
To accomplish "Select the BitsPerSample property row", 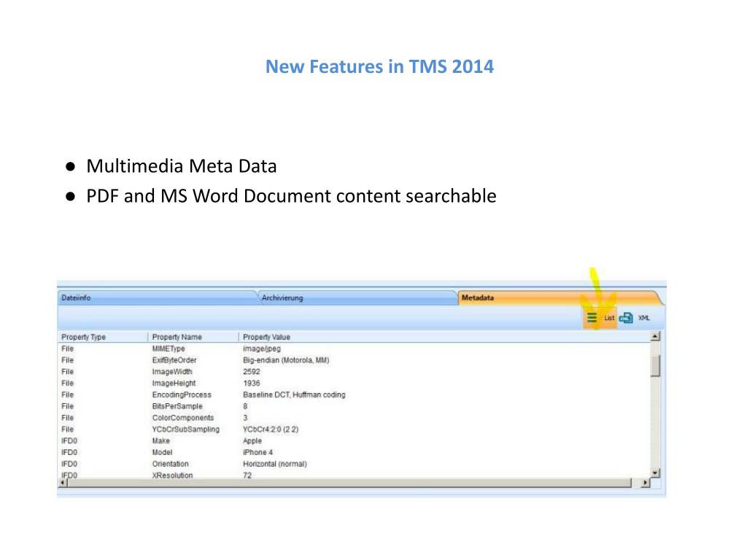I will [354, 406].
